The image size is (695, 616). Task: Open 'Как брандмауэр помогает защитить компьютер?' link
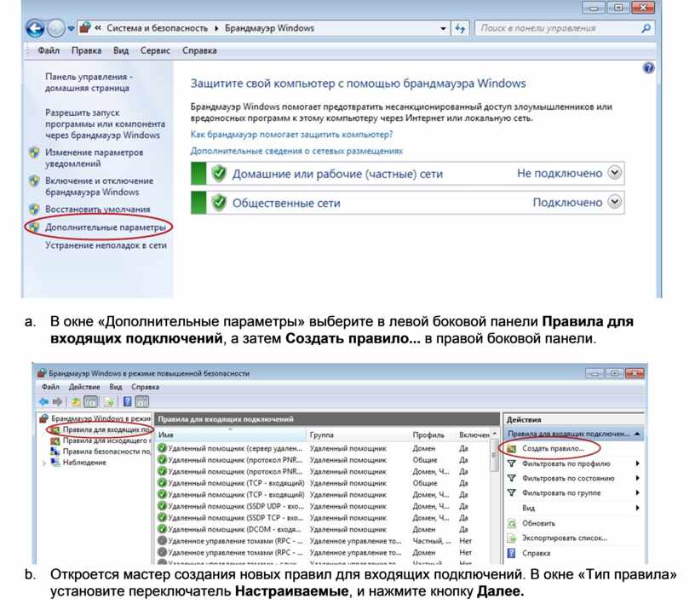(x=291, y=135)
